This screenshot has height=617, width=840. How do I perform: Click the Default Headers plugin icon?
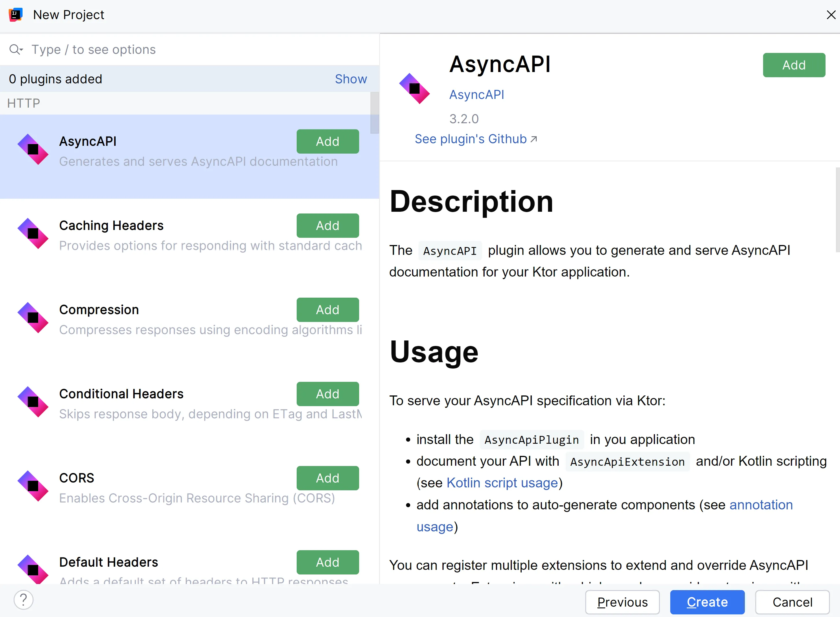click(33, 569)
